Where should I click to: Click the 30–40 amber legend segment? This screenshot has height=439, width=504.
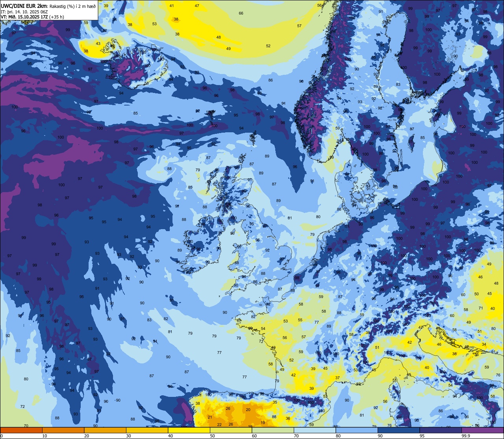147,430
